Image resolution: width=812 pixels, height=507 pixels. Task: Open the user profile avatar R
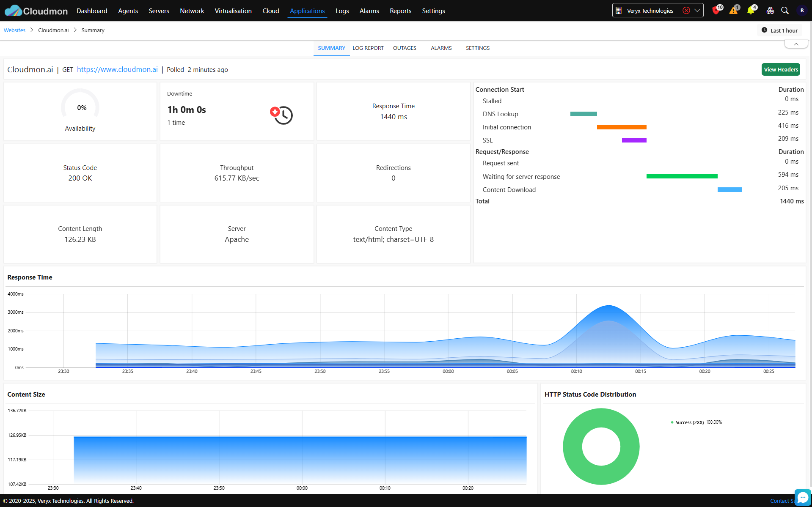click(802, 11)
